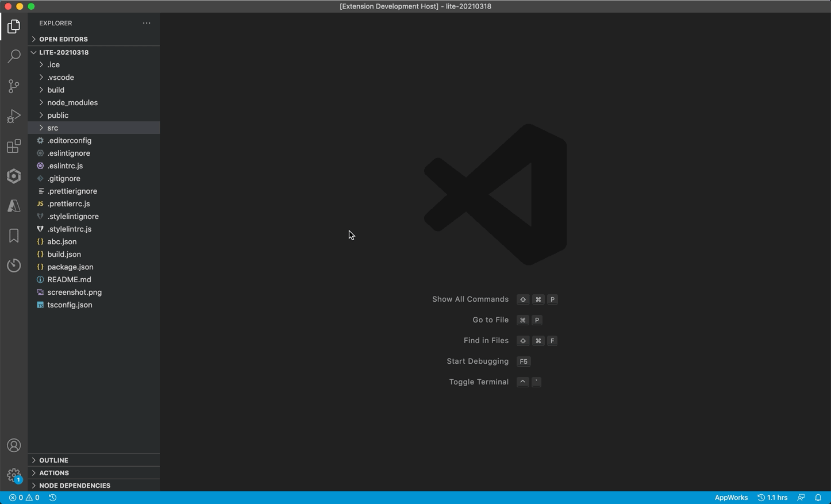
Task: Open the Source Control view
Action: [14, 86]
